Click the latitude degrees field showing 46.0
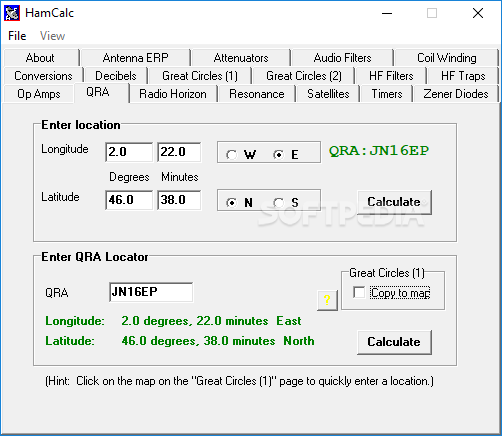The width and height of the screenshot is (502, 436). (x=129, y=200)
